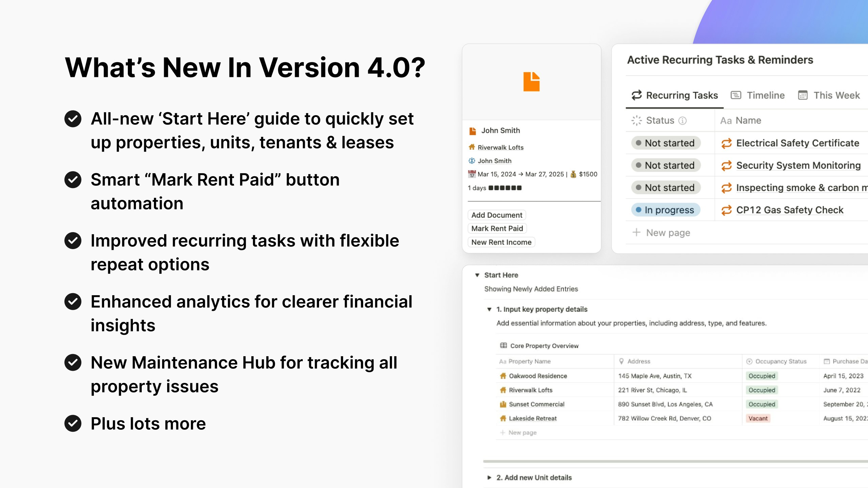The image size is (868, 488).
Task: Open Vacant status for Lakeside Retreat
Action: point(758,419)
